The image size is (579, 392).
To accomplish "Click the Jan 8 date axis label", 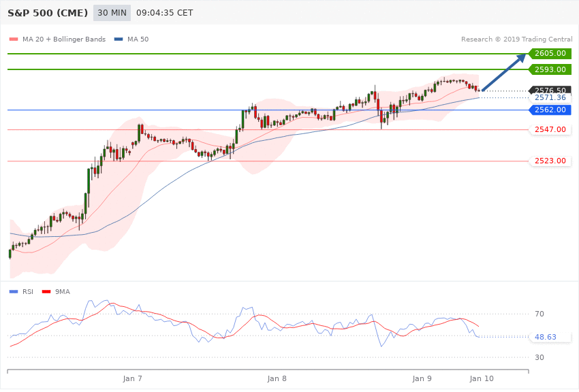I will point(277,378).
